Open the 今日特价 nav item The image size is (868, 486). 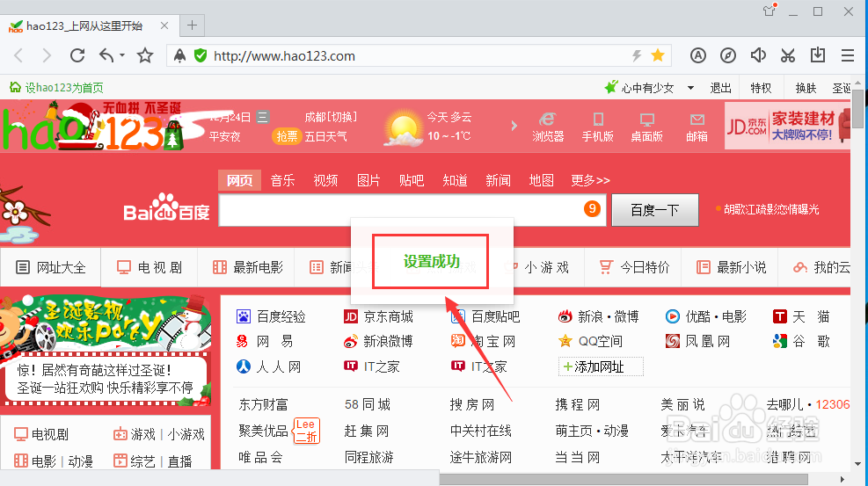coord(634,267)
